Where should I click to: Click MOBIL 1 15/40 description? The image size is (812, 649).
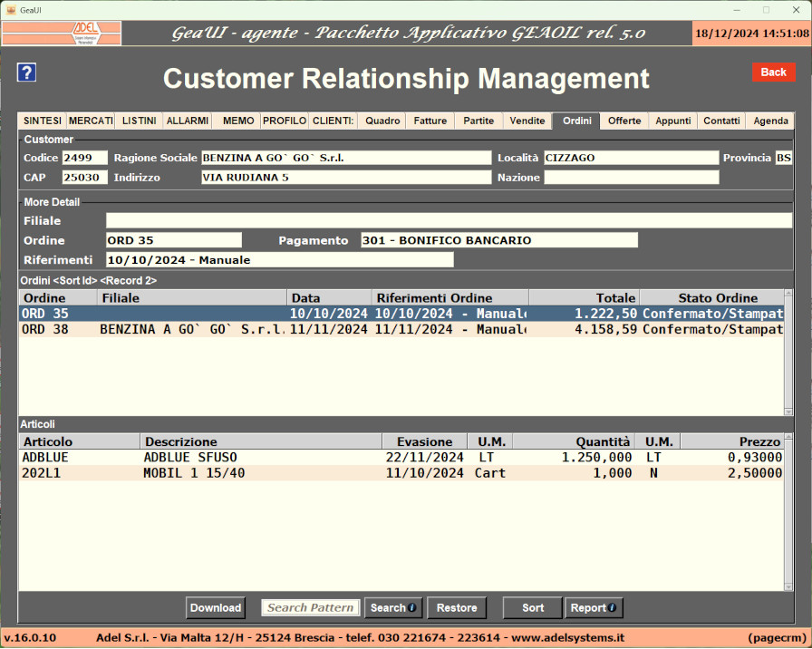pyautogui.click(x=194, y=473)
